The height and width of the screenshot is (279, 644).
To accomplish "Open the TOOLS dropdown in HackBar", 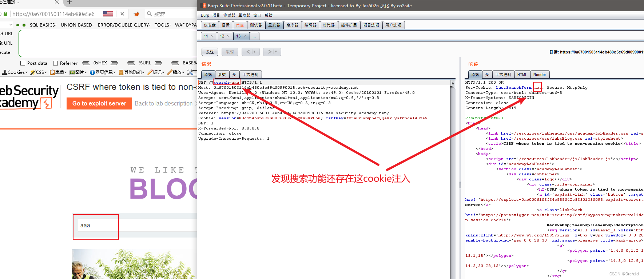I will pos(163,25).
